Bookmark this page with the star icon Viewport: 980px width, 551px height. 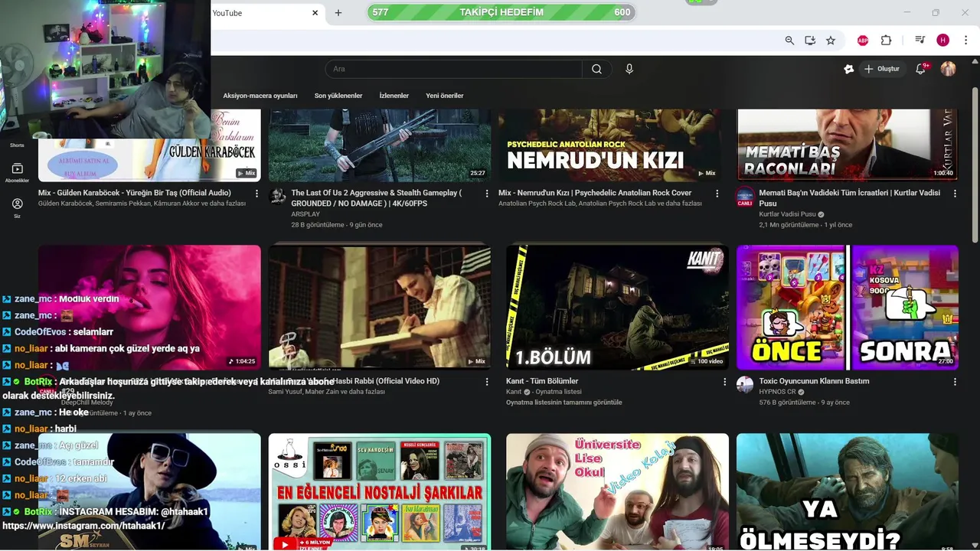coord(831,41)
